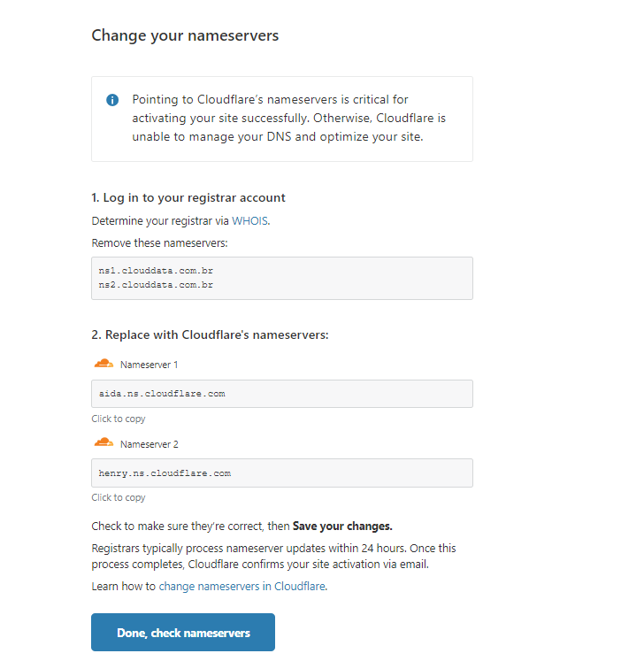The width and height of the screenshot is (644, 661).
Task: Click the Cloudflare logo beside Nameserver 2
Action: 103,442
